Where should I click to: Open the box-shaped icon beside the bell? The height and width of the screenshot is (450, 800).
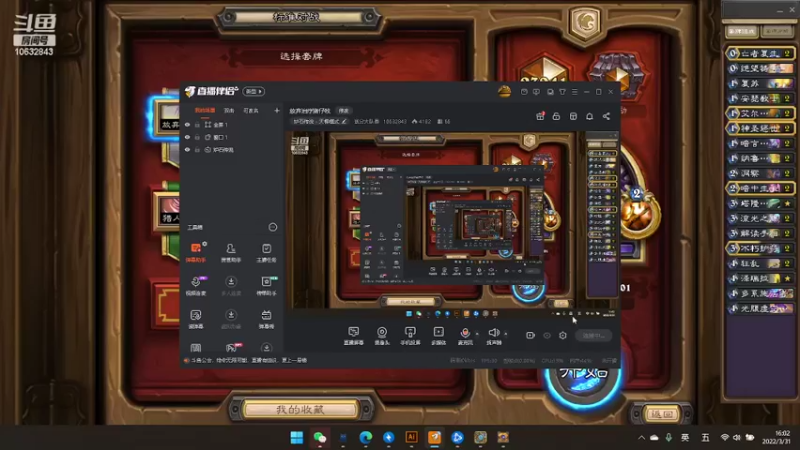[573, 116]
